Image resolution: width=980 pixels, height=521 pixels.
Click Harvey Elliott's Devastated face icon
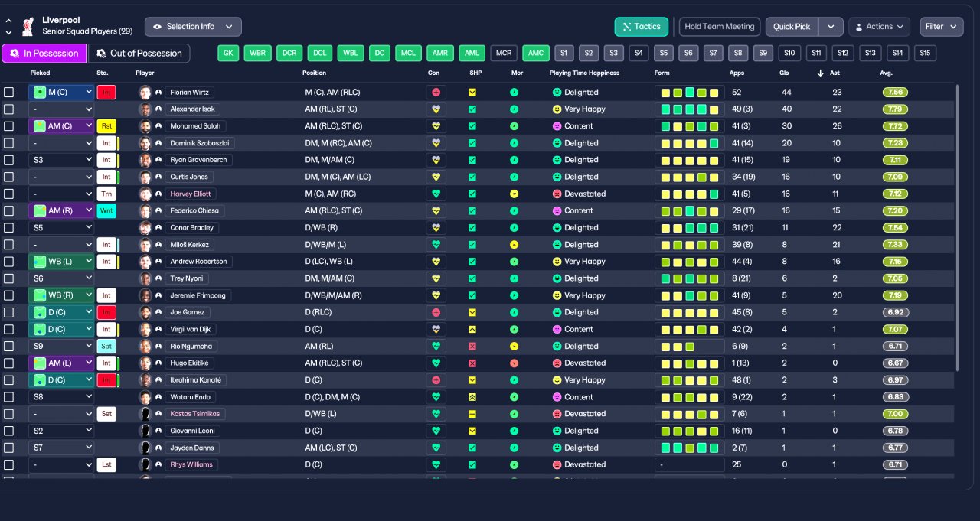click(557, 194)
